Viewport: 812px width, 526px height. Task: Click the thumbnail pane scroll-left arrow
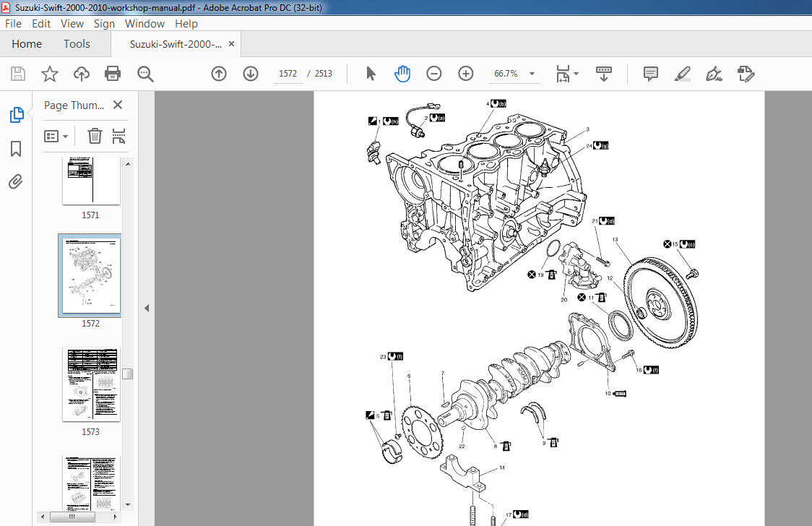point(43,517)
